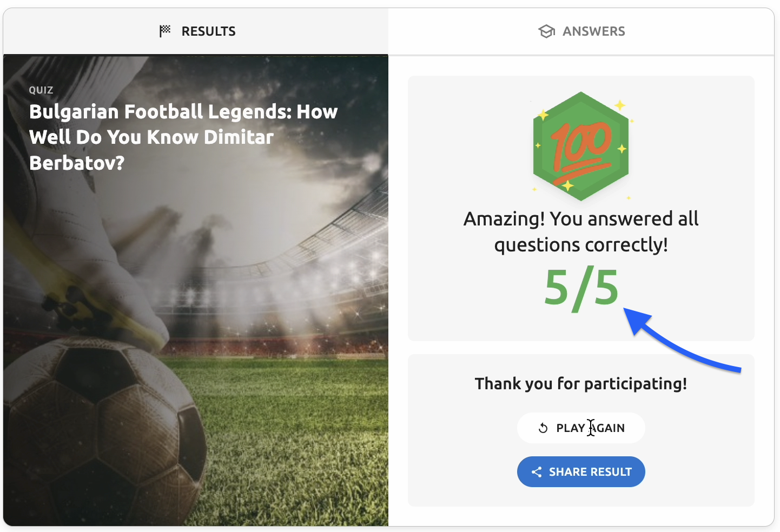Switch to the Results tab
The image size is (780, 532).
click(x=196, y=31)
